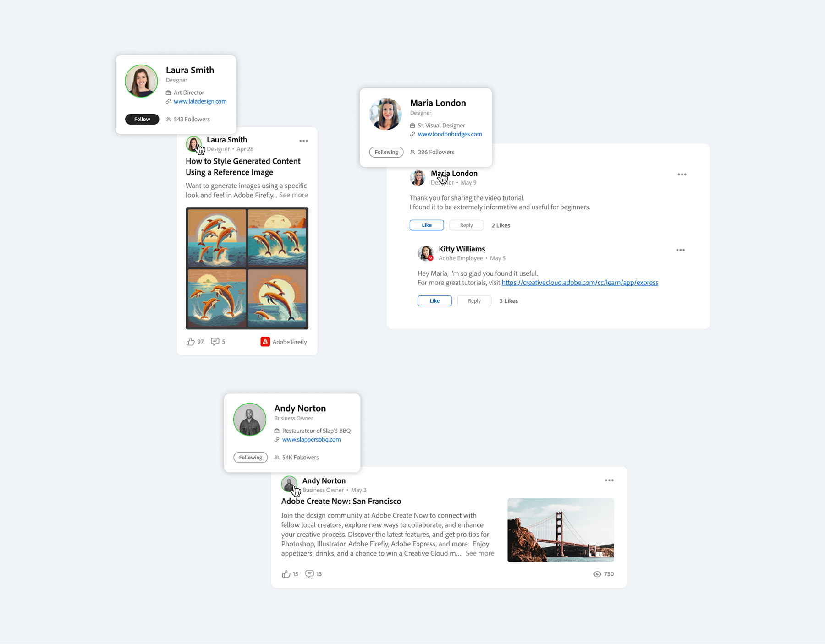Unfollow Andy Norton via Following button
The width and height of the screenshot is (825, 644).
tap(250, 458)
